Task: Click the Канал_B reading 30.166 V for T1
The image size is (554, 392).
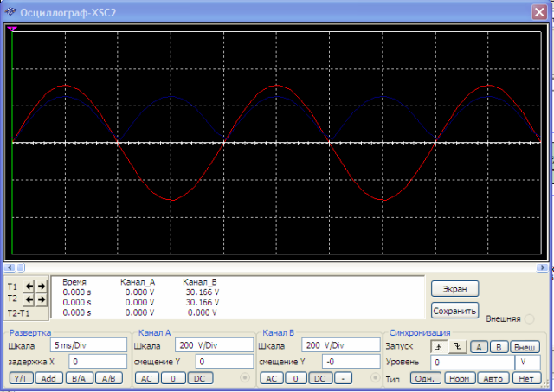Action: pos(203,292)
